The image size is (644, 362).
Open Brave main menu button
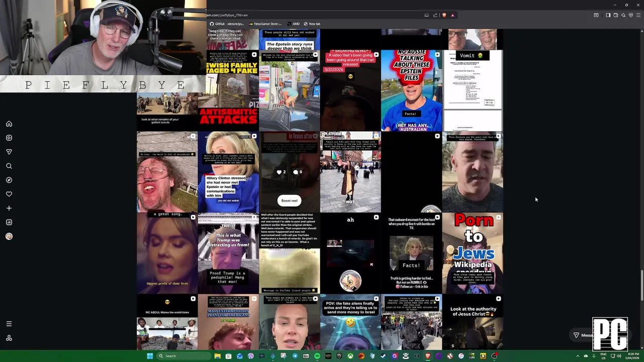click(x=638, y=15)
